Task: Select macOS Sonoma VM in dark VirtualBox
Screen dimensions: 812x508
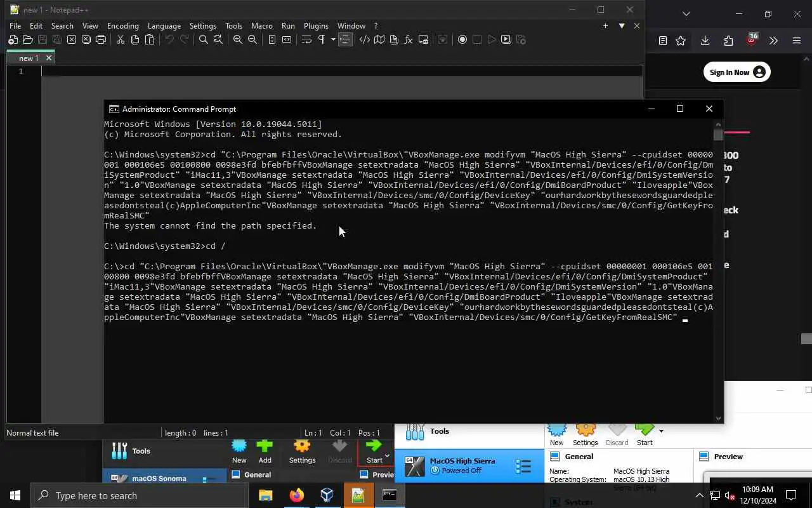Action: pyautogui.click(x=165, y=478)
